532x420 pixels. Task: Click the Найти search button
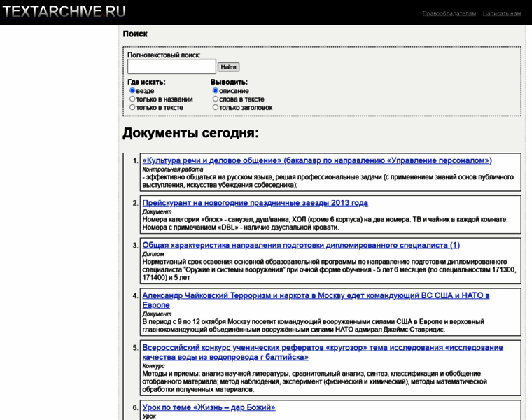pos(228,66)
